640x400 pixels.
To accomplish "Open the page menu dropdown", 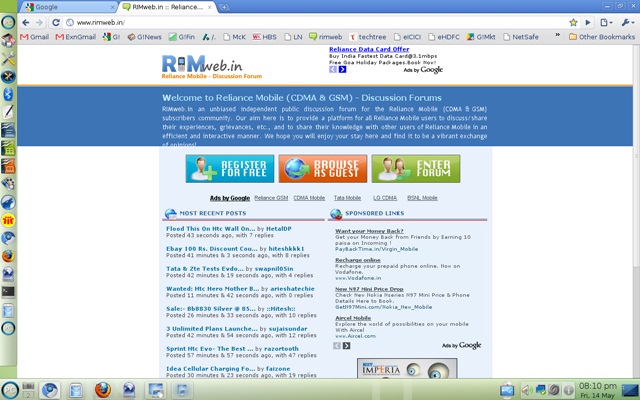I will 606,22.
